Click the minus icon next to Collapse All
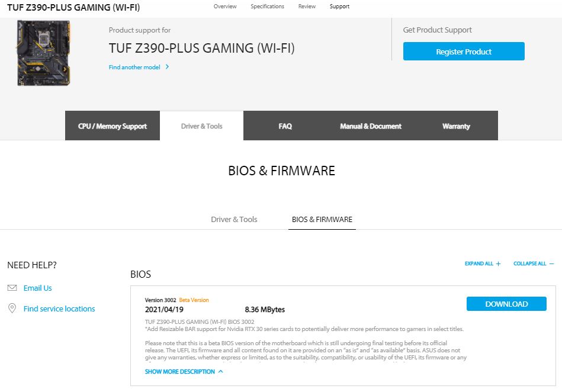 click(x=551, y=264)
